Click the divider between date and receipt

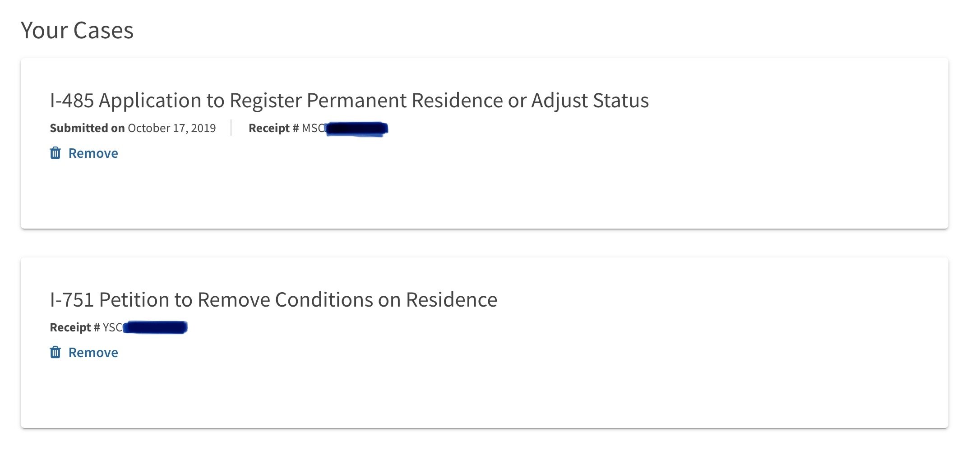point(231,128)
